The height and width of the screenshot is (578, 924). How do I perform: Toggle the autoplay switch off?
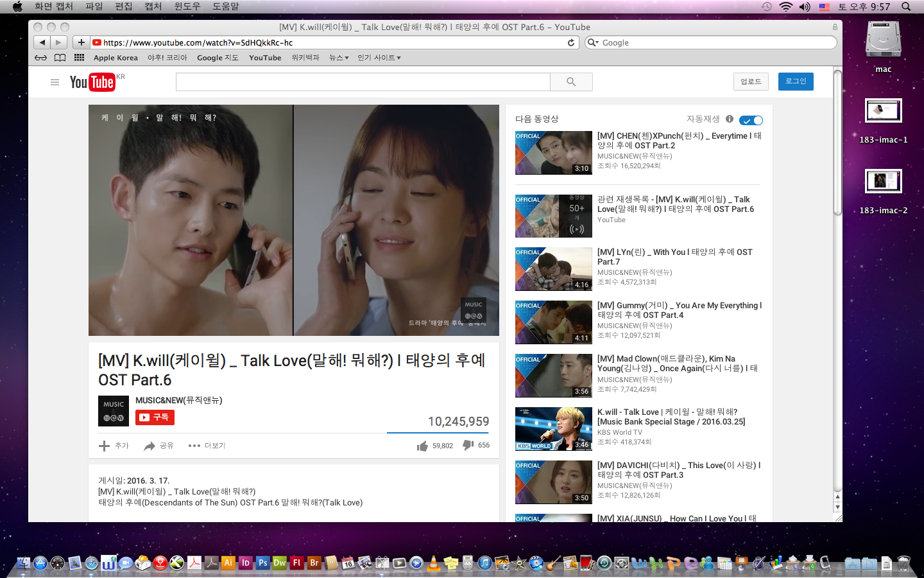pyautogui.click(x=751, y=120)
